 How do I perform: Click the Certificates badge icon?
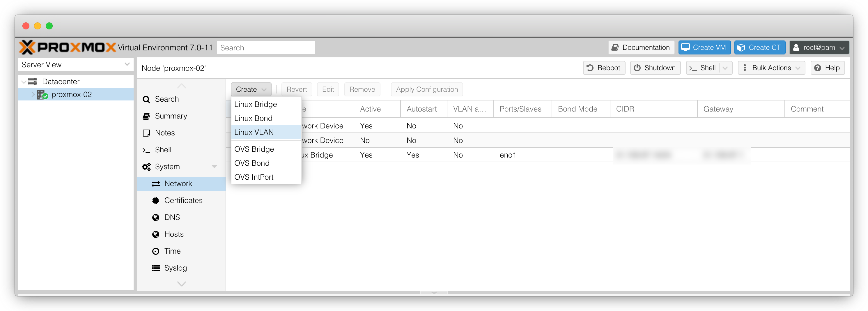click(155, 200)
